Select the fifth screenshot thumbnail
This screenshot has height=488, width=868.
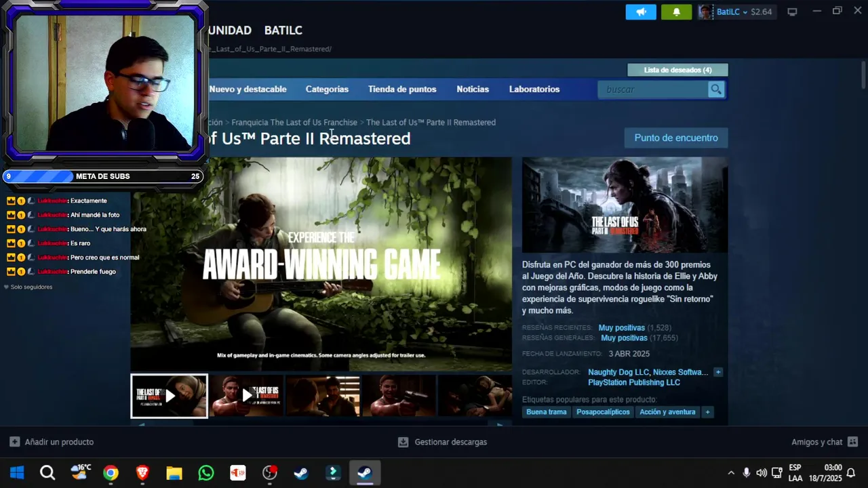click(475, 396)
